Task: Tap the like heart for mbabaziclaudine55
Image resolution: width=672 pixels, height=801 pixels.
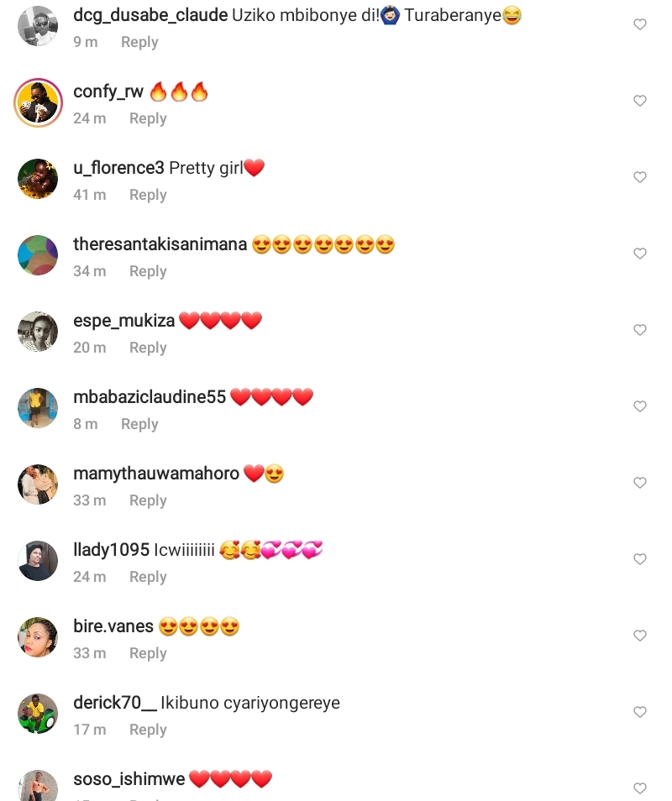Action: tap(640, 406)
